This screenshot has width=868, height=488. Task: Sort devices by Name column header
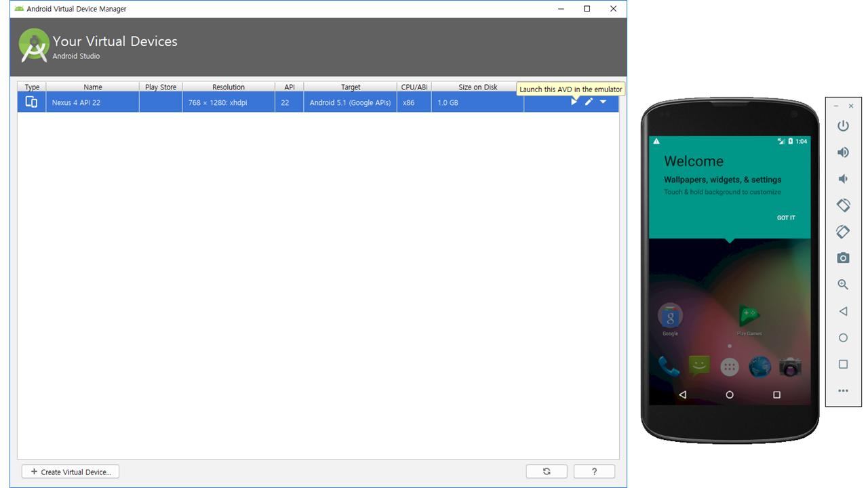point(93,87)
